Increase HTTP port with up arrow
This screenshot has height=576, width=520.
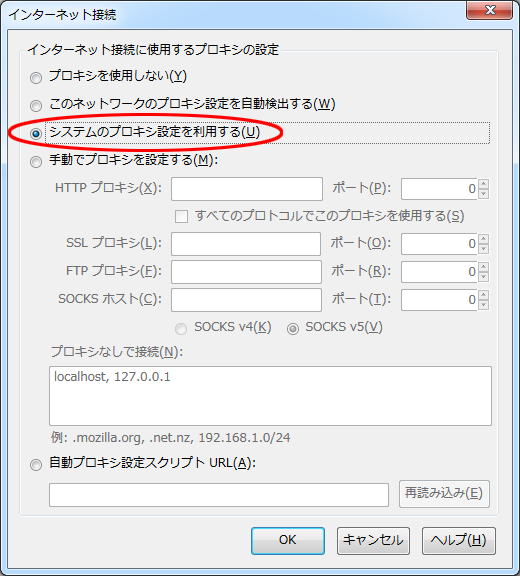[x=484, y=184]
